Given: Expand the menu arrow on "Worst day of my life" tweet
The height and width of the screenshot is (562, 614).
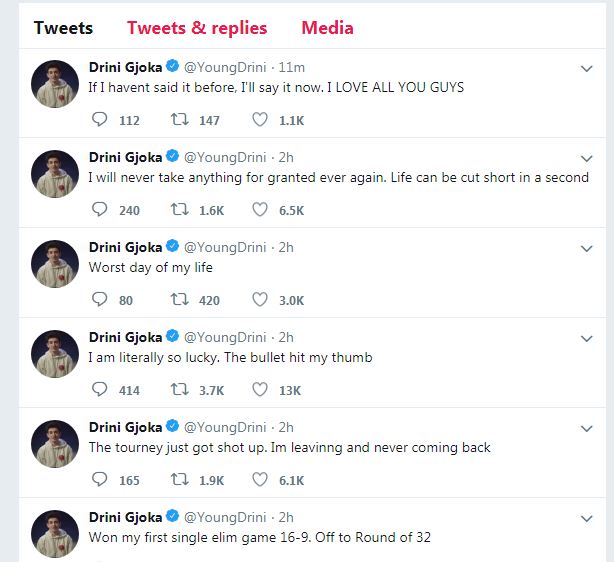Looking at the screenshot, I should [x=587, y=248].
